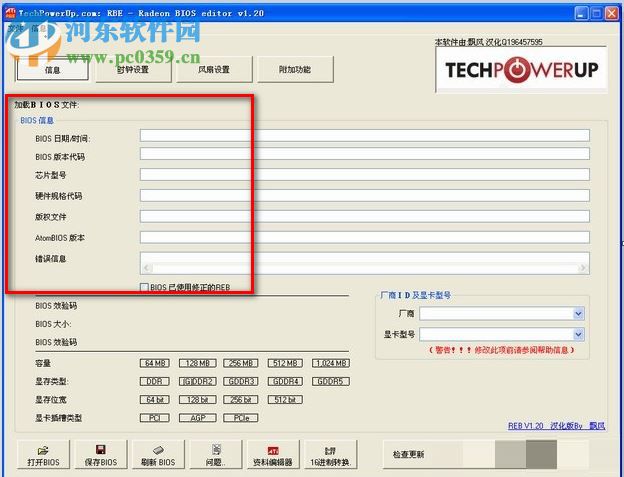Click the GDDR4 memory type indicator
This screenshot has width=624, height=477.
pos(285,382)
